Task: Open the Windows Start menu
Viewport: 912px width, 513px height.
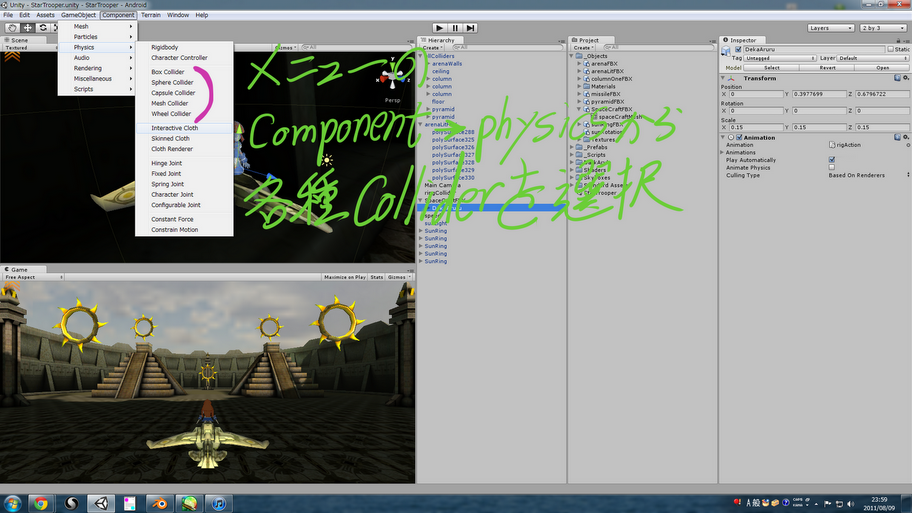Action: click(x=12, y=503)
